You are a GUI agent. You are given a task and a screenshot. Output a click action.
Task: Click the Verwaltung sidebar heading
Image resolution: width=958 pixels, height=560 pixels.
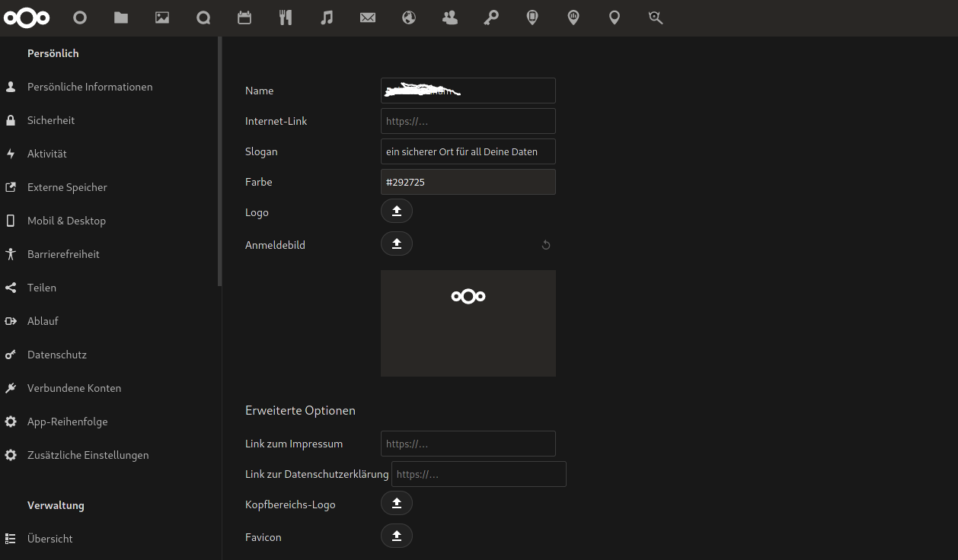tap(56, 505)
